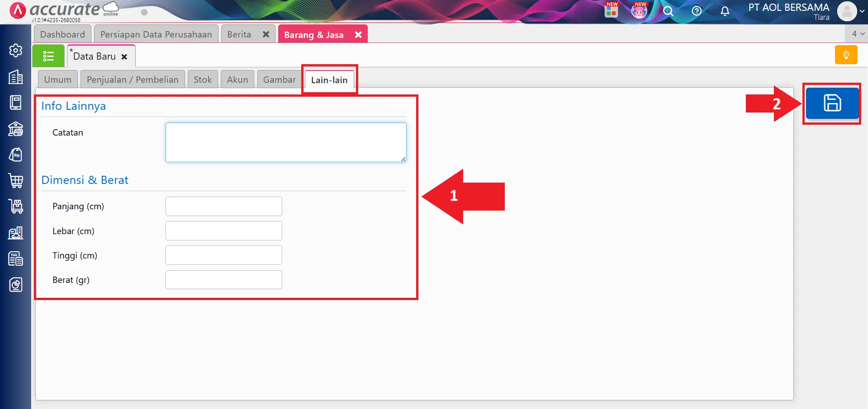This screenshot has height=409, width=868.
Task: Open the sales price tag icon
Action: point(16,155)
